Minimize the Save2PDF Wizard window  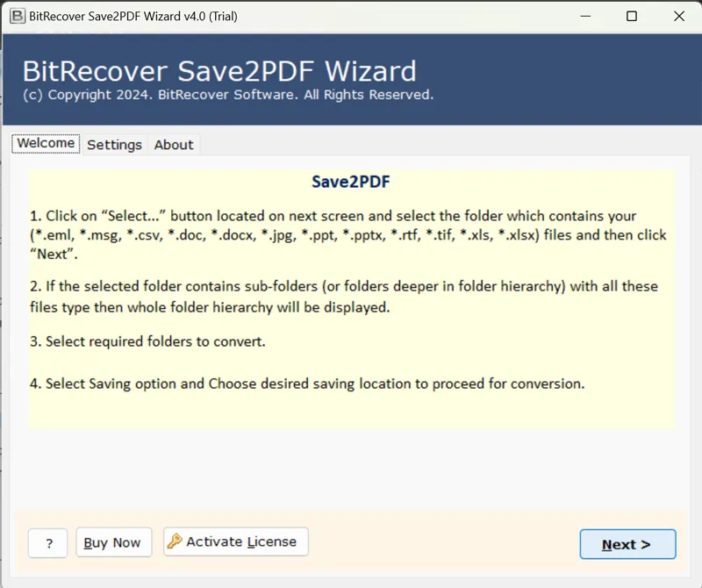point(585,16)
